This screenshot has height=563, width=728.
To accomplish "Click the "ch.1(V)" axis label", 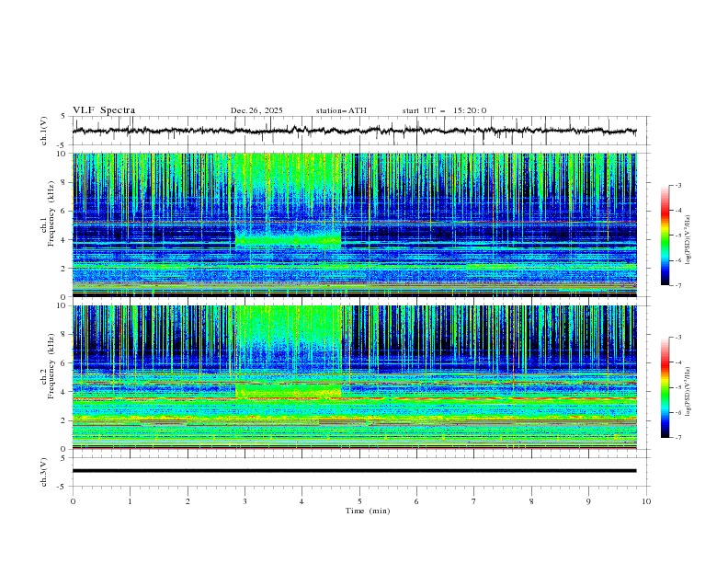I will tap(44, 131).
